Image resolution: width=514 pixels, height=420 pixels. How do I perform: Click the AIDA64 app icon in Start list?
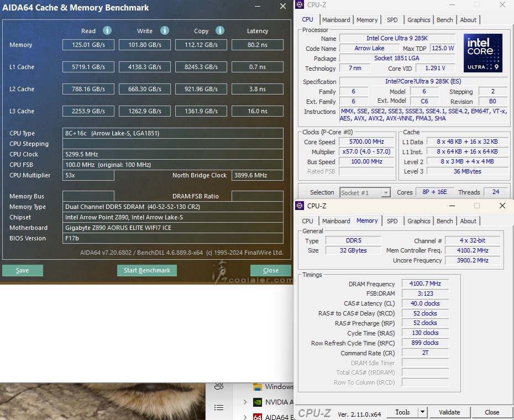258,417
